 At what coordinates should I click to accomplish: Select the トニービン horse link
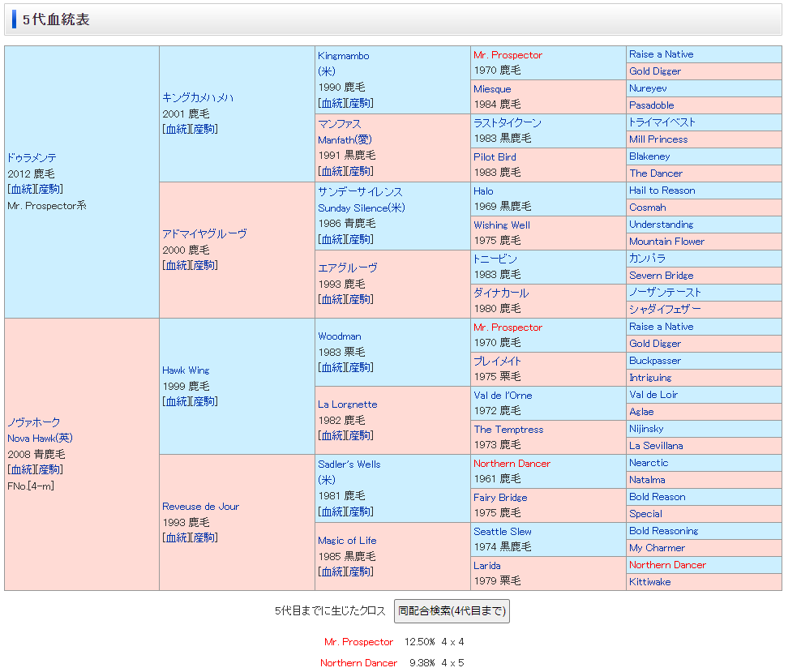495,259
